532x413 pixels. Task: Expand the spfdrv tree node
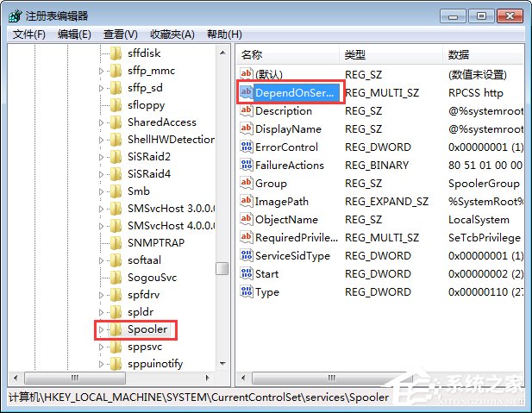pyautogui.click(x=101, y=295)
